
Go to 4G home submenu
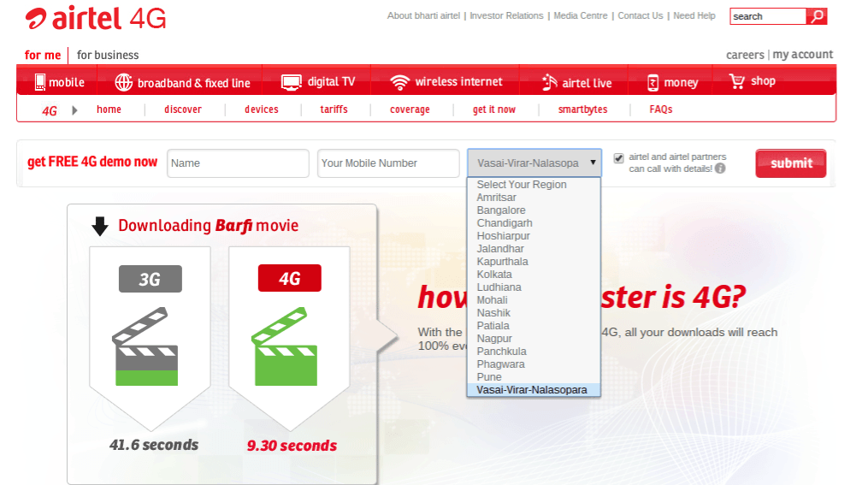tap(109, 109)
